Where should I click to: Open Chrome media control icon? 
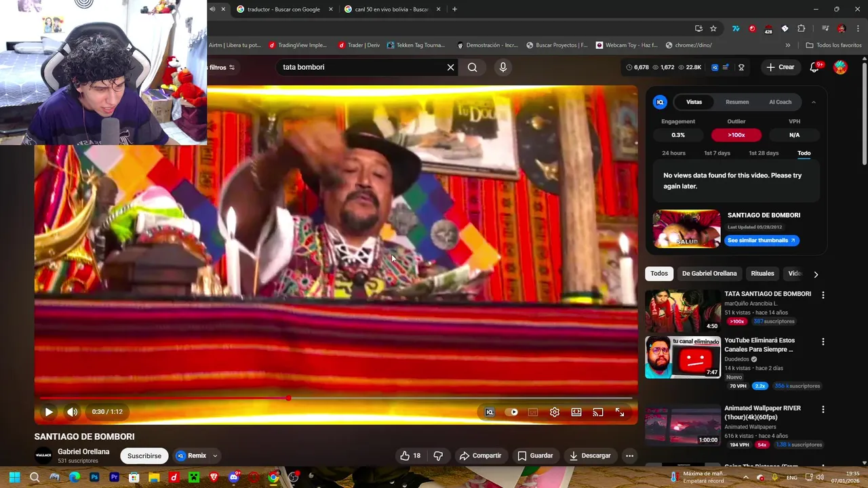pos(825,28)
